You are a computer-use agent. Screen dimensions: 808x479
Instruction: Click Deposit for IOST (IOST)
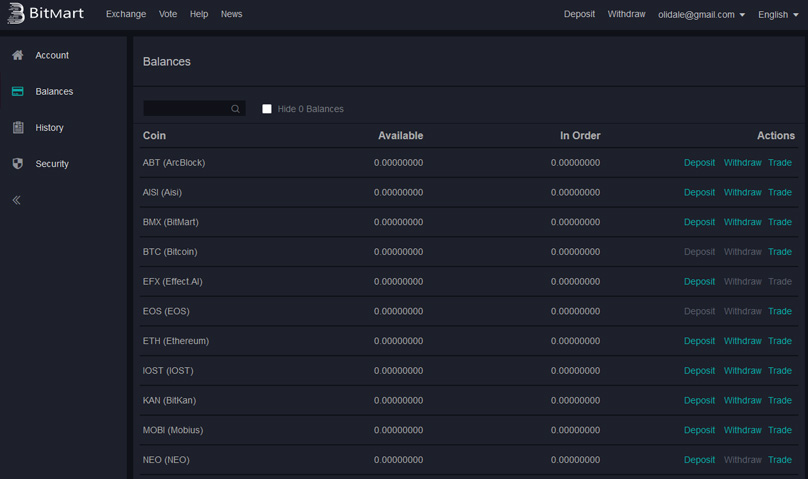click(x=699, y=370)
